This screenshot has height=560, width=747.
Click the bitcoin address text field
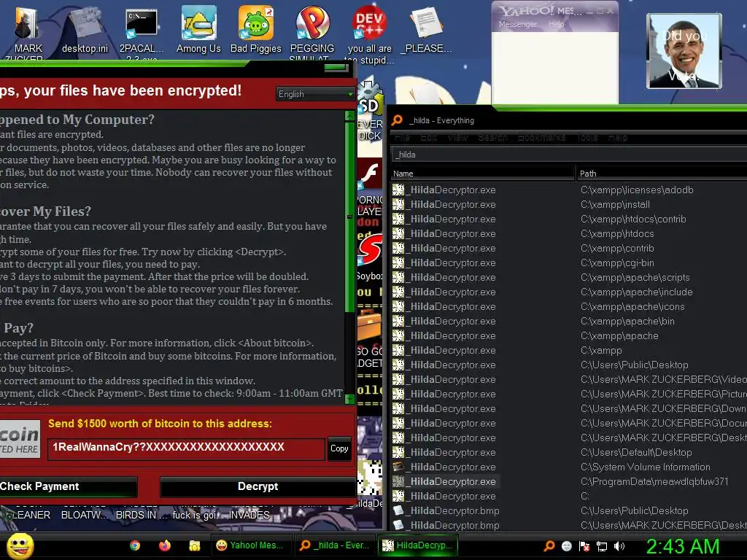tap(186, 448)
